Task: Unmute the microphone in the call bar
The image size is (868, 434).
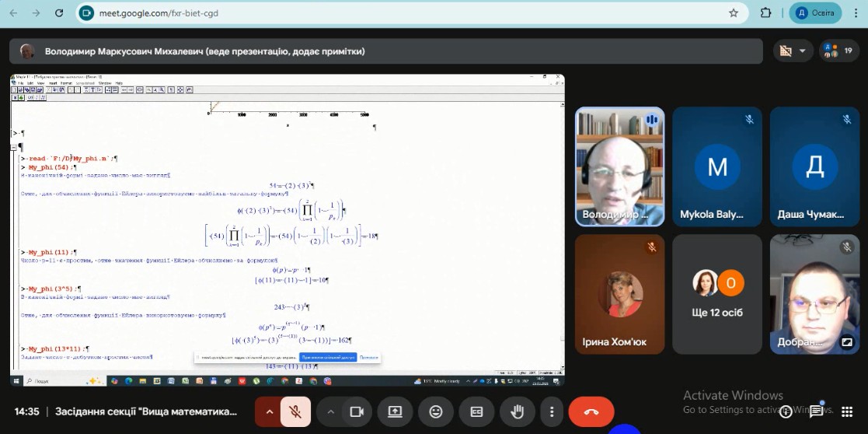Action: pos(295,411)
